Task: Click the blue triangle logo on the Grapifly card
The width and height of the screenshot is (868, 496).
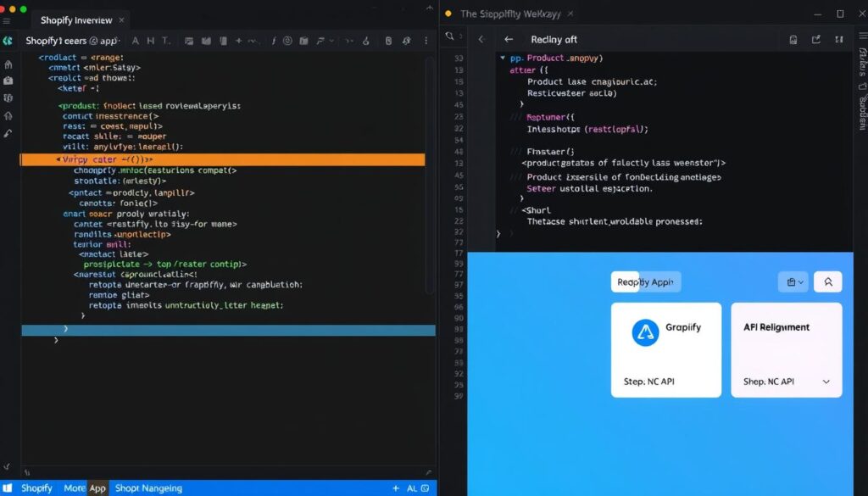Action: (645, 332)
